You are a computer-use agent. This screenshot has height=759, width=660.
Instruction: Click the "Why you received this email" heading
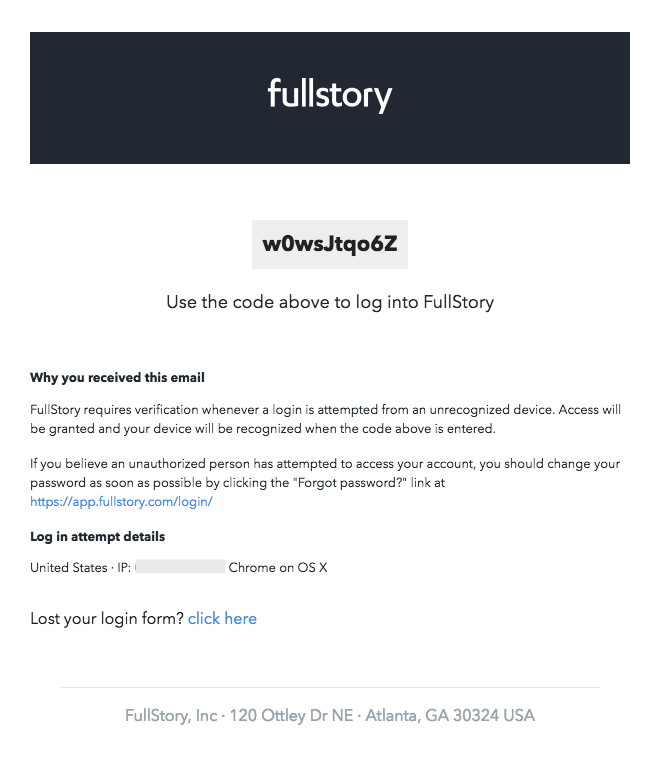point(117,378)
